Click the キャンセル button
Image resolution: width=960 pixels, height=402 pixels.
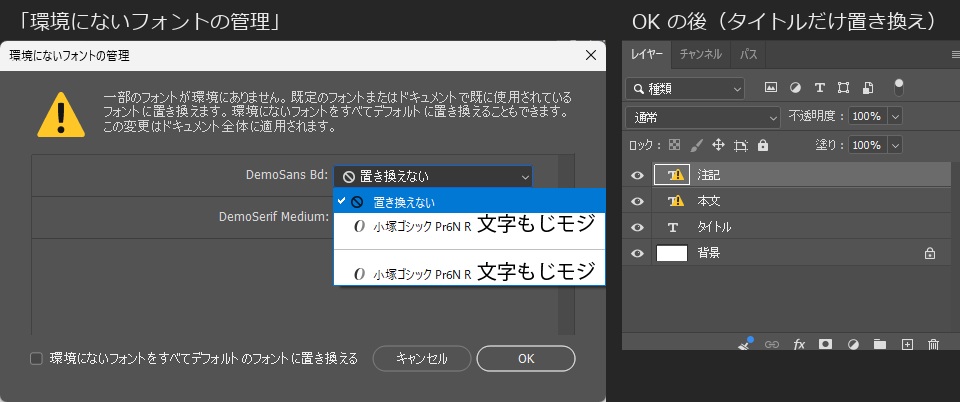coord(421,359)
